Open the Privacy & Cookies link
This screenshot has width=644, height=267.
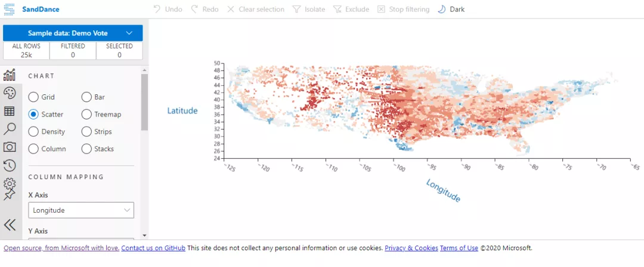click(x=411, y=248)
